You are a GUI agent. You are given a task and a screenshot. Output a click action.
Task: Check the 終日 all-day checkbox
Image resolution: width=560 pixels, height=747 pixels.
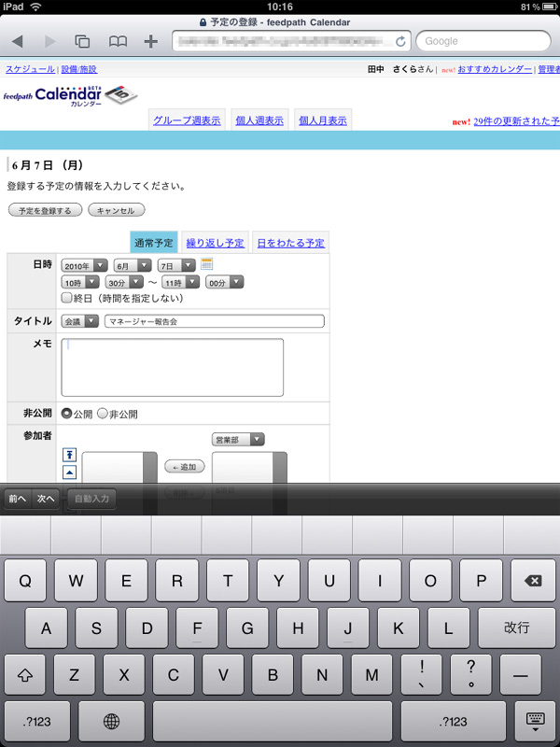point(66,298)
